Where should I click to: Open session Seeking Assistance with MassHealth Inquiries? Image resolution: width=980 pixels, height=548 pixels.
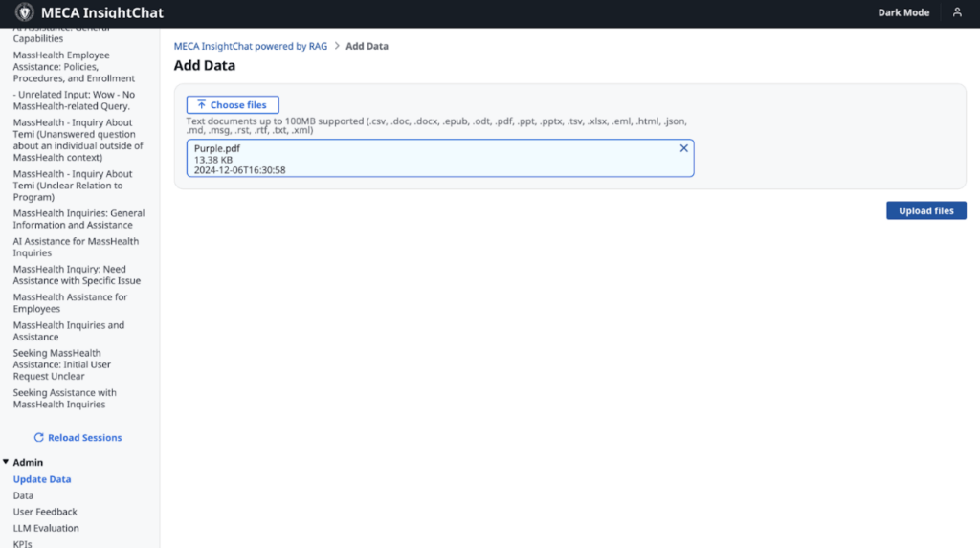pos(64,398)
